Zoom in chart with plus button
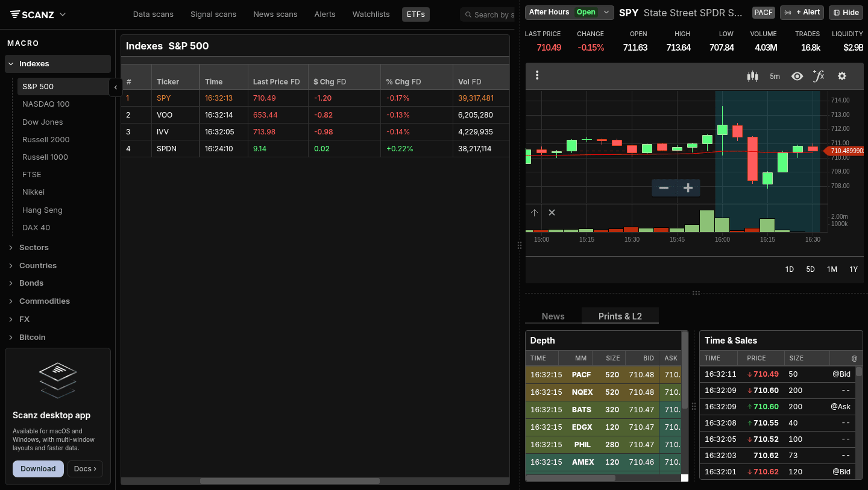Screen dimensions: 868x490 688,188
